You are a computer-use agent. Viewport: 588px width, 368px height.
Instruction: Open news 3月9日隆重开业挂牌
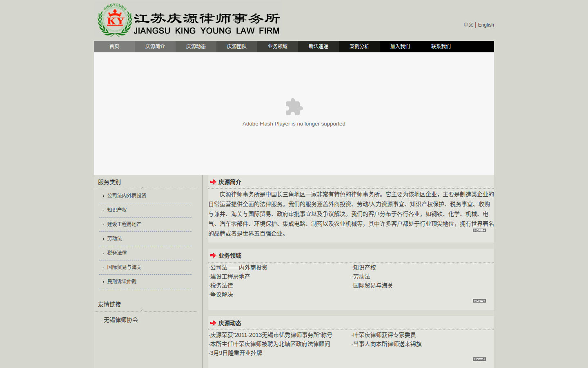coord(236,353)
